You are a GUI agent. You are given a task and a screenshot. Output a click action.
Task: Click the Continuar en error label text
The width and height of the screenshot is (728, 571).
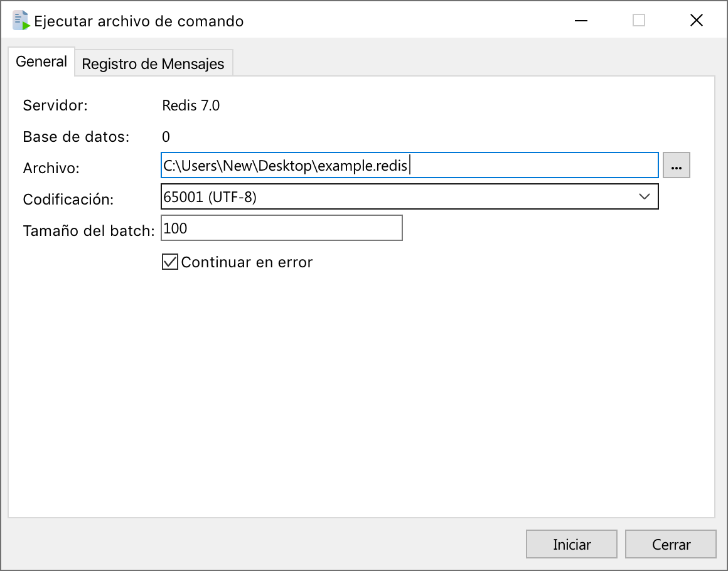coord(247,262)
